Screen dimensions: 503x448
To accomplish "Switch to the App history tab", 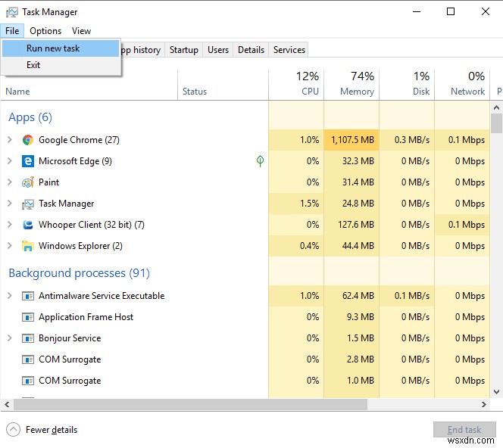I will coord(142,50).
